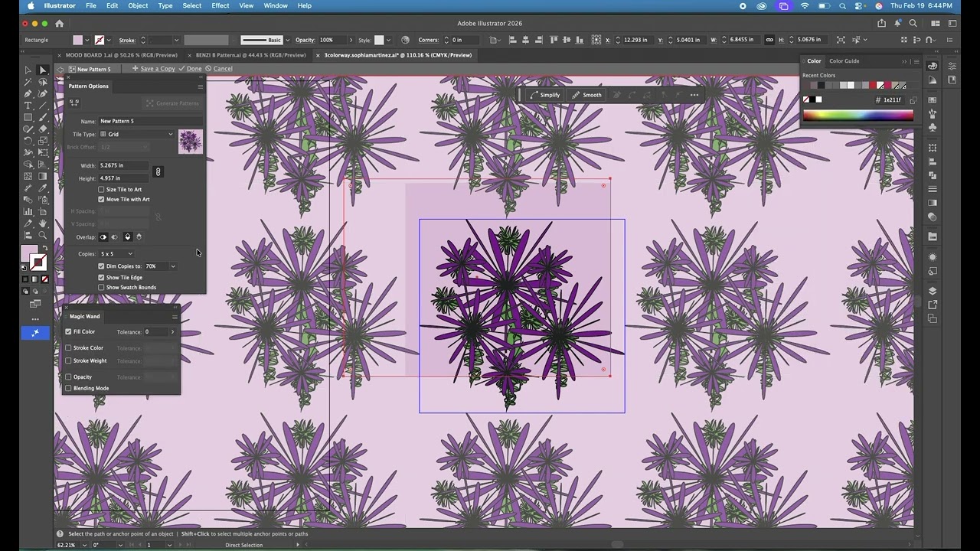
Task: Uncheck Show Tile Edge
Action: tap(101, 278)
